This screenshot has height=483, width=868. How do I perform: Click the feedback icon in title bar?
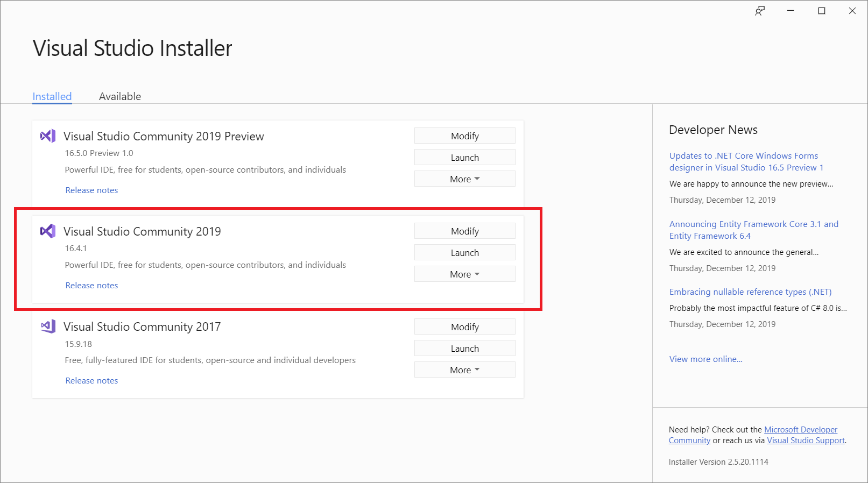tap(759, 11)
